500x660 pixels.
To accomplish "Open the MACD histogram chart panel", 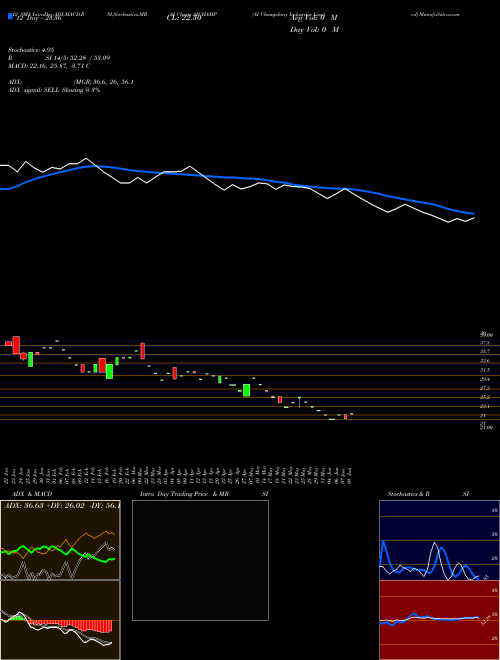I will click(60, 620).
